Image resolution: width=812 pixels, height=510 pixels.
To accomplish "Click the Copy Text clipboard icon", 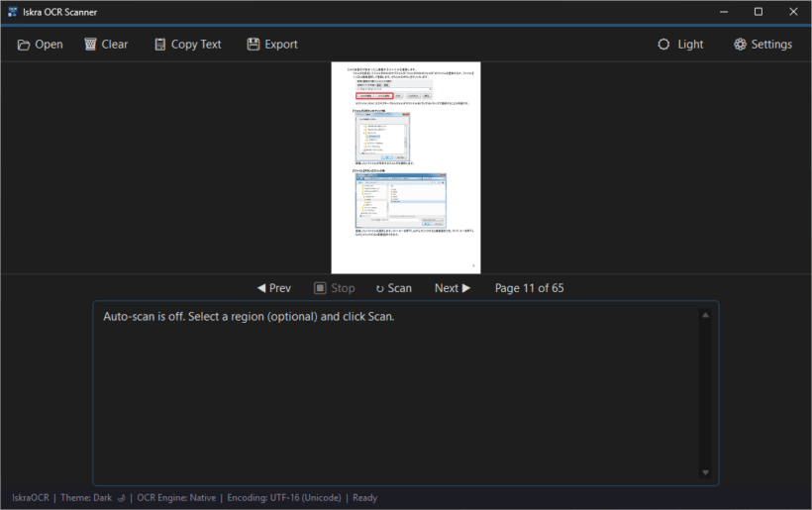I will pyautogui.click(x=160, y=45).
